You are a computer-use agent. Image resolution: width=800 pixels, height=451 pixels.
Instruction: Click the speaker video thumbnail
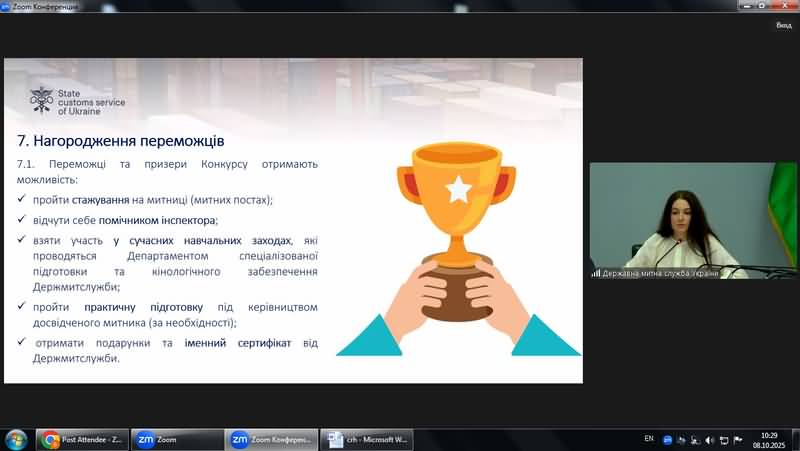[692, 220]
